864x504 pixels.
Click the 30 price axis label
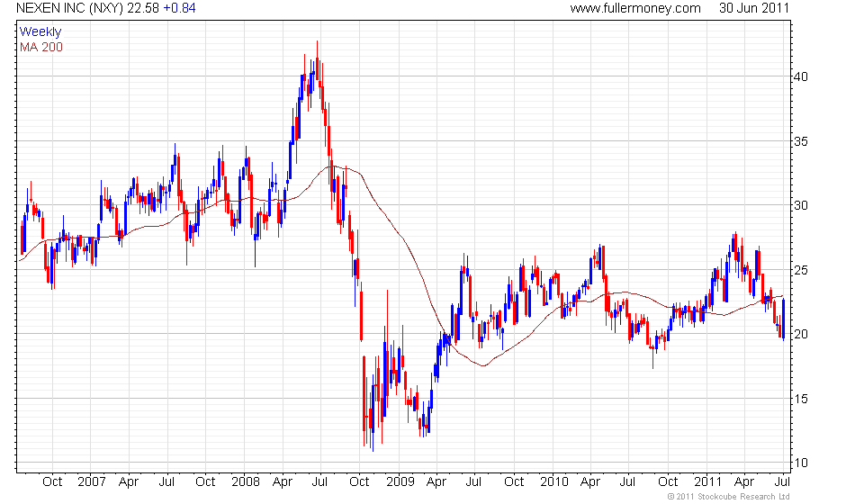pos(801,205)
